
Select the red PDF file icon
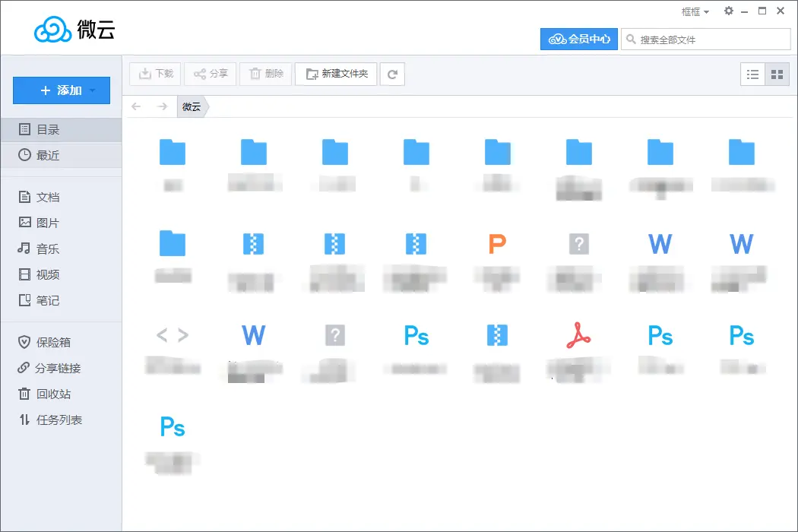coord(578,335)
